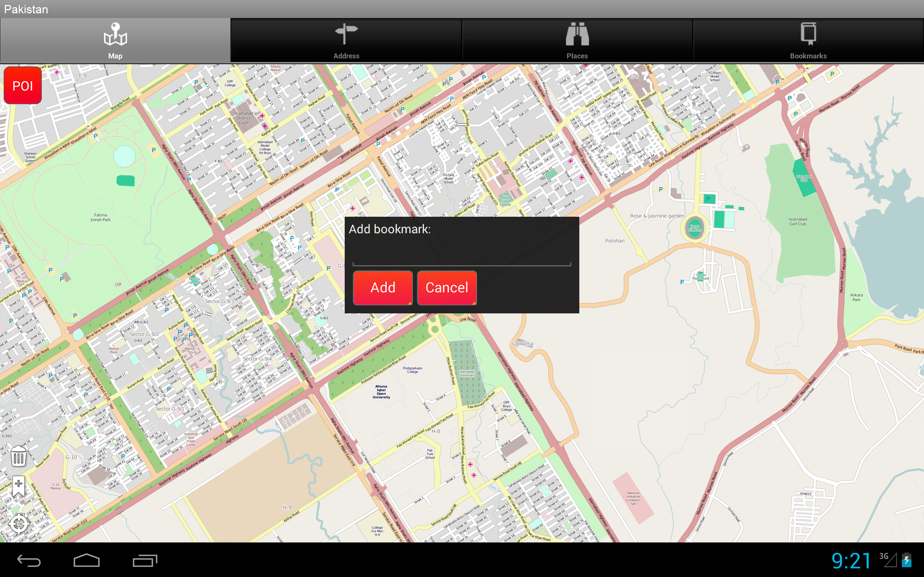This screenshot has height=577, width=924.
Task: Tap the ribbon bookmark icon on Bookmarks tab
Action: (x=808, y=34)
